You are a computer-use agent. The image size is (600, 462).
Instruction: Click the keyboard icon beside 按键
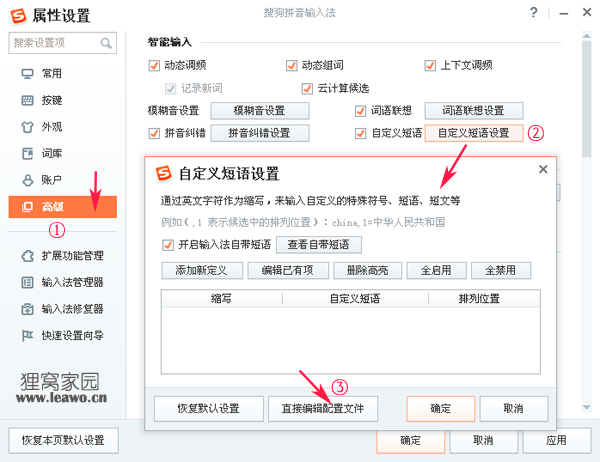coord(27,100)
